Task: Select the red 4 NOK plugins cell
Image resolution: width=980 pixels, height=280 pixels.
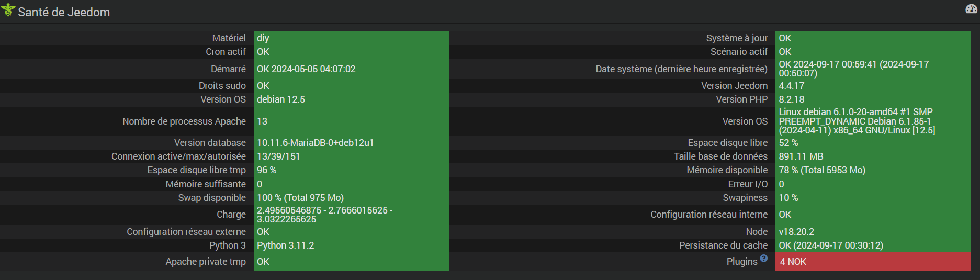Action: point(873,262)
